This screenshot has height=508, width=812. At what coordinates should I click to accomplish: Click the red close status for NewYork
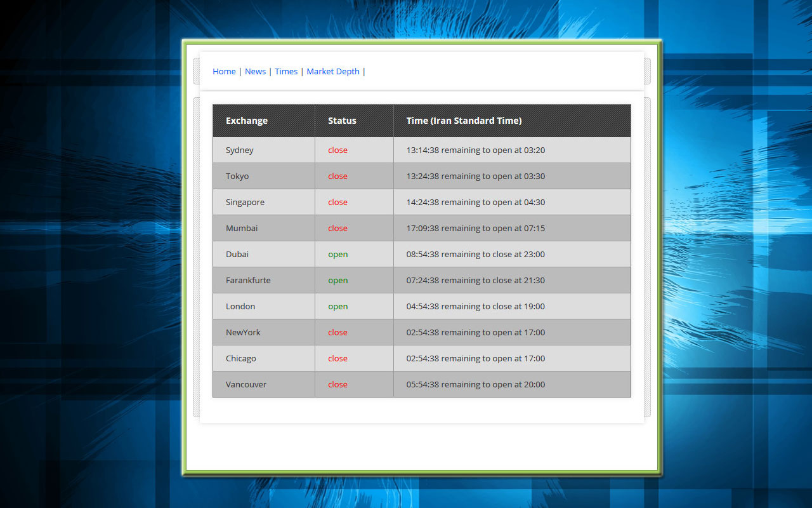coord(337,333)
